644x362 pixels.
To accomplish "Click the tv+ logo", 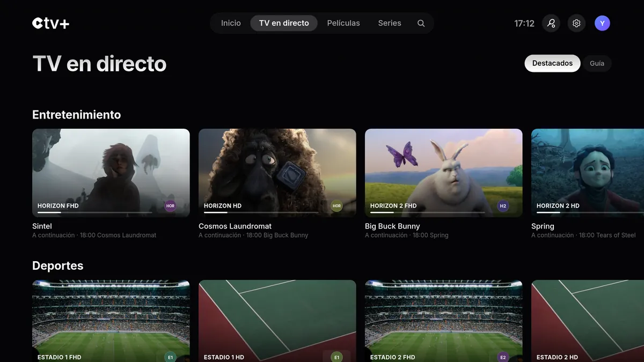I will 51,23.
